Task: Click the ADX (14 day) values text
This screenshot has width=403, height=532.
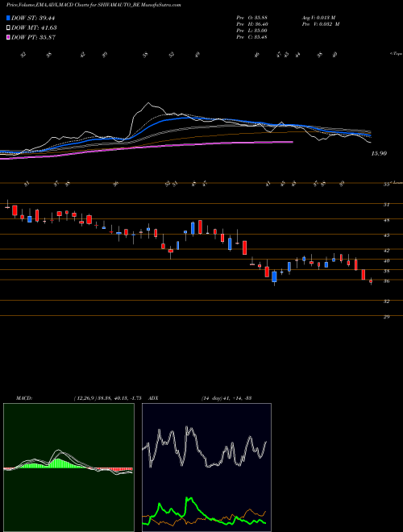Action: pos(226,397)
